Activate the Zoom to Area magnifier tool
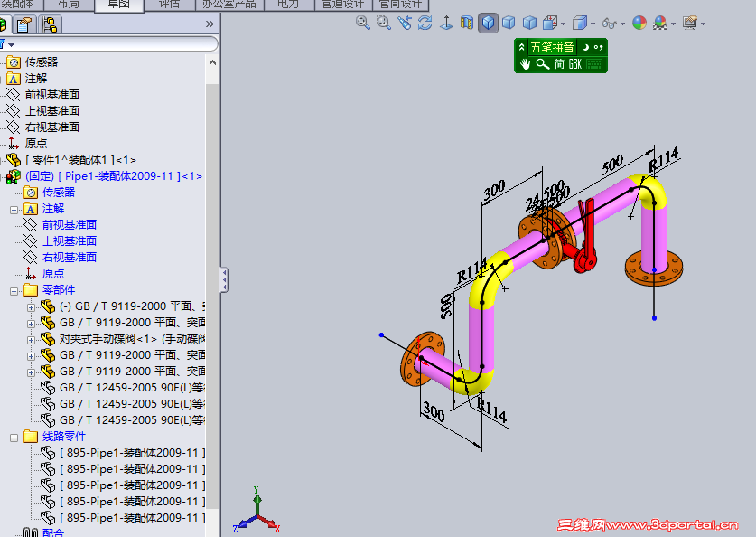Screen dimensions: 756x537 (384, 23)
